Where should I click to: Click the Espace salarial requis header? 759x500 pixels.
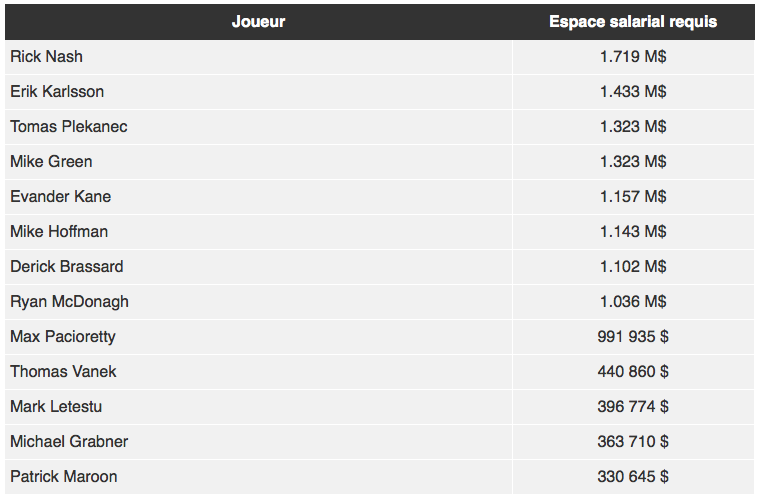coord(633,22)
